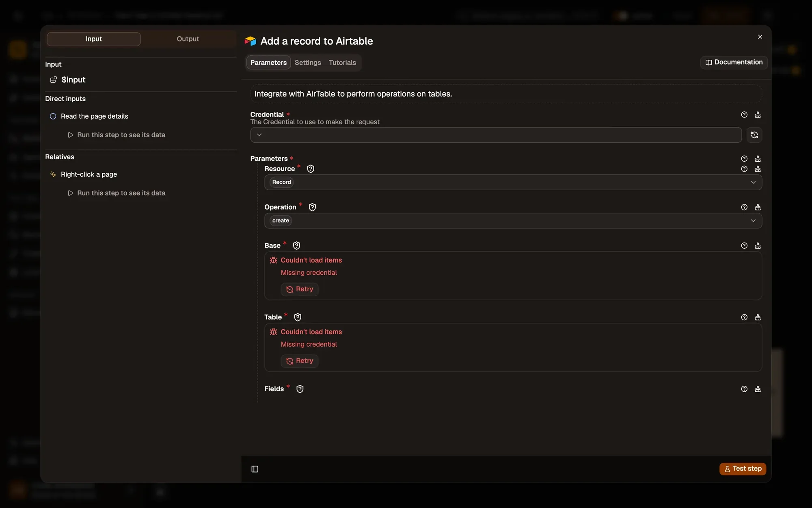The height and width of the screenshot is (508, 812).
Task: Click the help icon in the Operation row
Action: pyautogui.click(x=744, y=207)
